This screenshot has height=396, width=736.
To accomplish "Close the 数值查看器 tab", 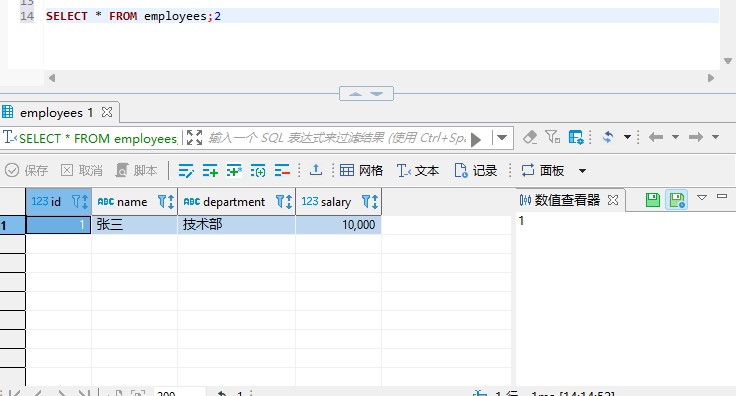I will click(613, 200).
